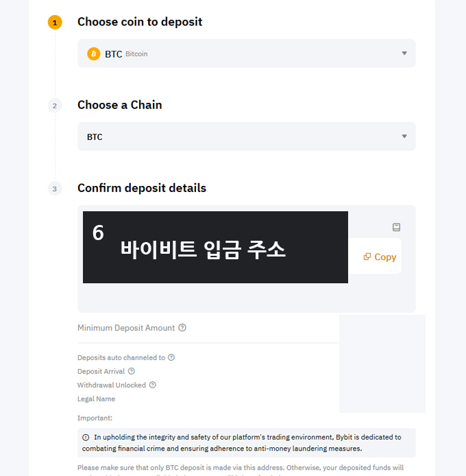The width and height of the screenshot is (466, 476).
Task: Click the Bybit deposit address banner
Action: pos(215,248)
